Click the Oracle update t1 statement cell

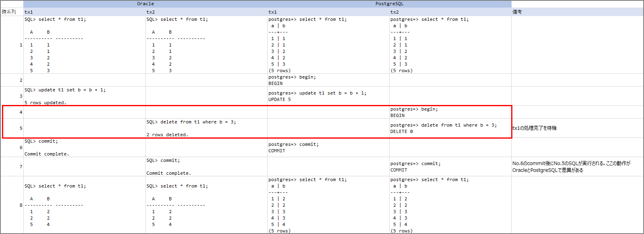click(84, 96)
